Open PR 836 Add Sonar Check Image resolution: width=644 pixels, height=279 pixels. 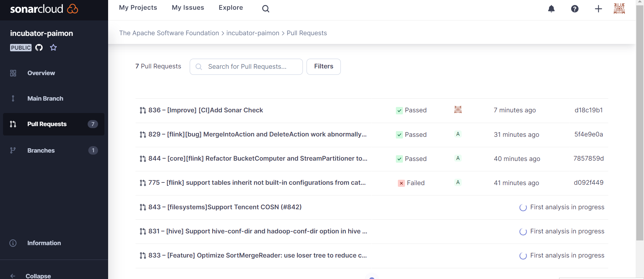[205, 110]
